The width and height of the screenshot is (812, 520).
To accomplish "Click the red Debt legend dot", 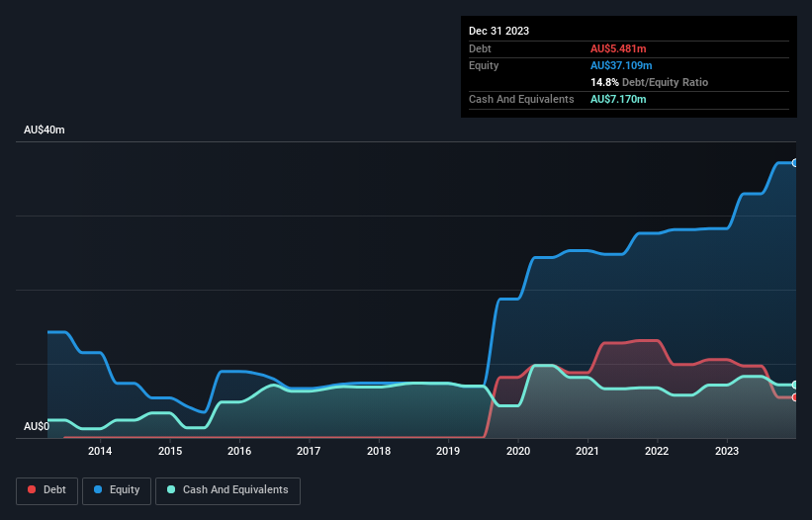I will [32, 489].
